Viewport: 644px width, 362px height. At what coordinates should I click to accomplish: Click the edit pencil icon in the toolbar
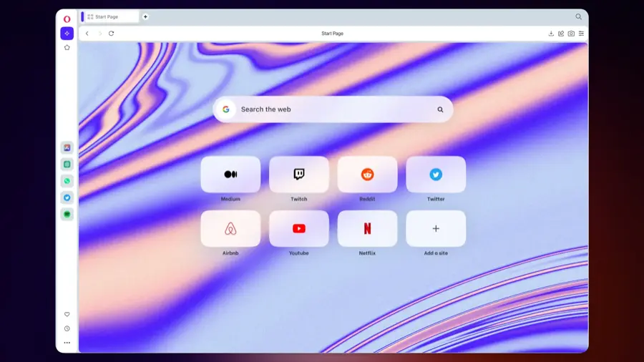tap(561, 34)
